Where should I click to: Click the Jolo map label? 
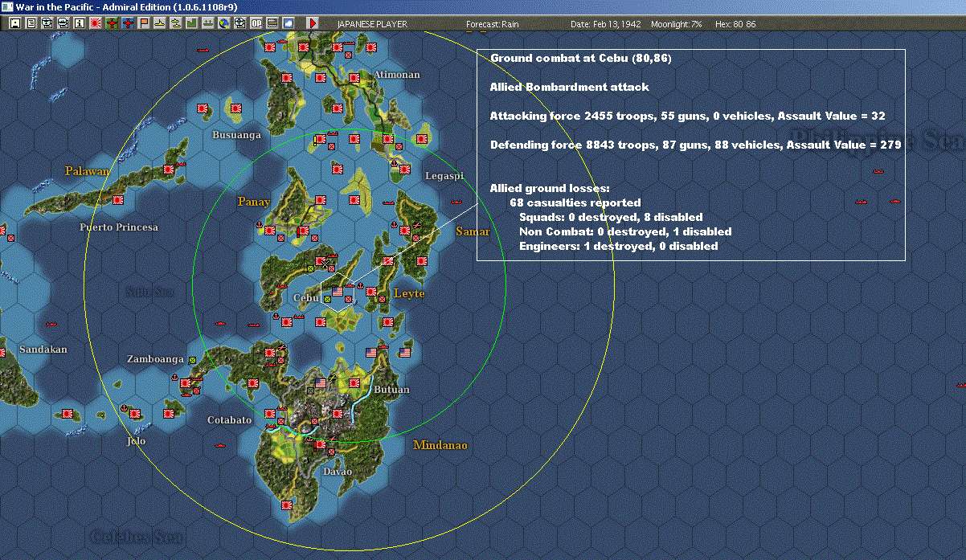pos(137,441)
